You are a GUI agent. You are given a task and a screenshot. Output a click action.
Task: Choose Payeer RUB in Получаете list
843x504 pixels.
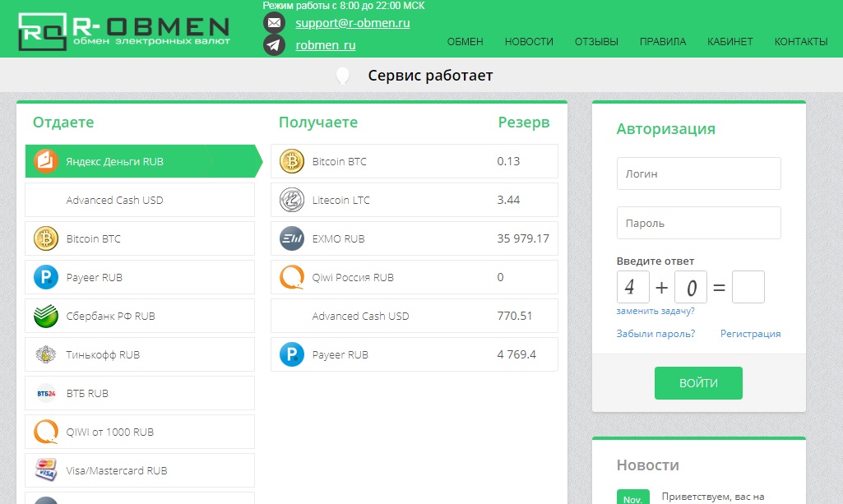415,354
